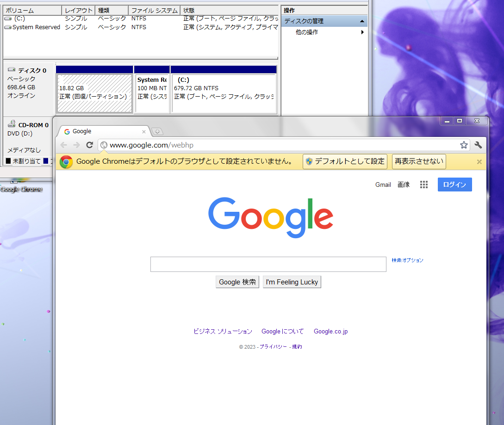
Task: Sort by レイアウト column header
Action: 78,11
